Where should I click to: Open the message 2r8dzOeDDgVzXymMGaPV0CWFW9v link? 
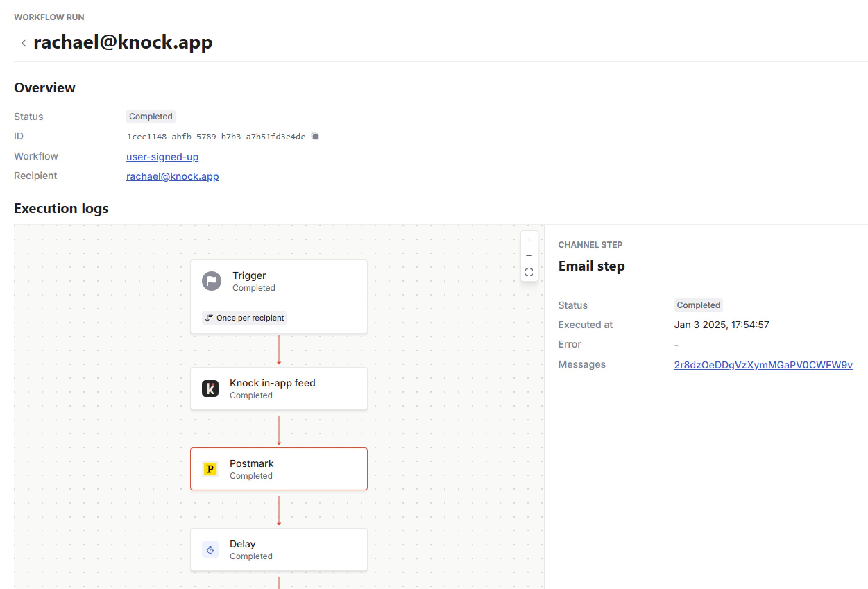coord(763,365)
